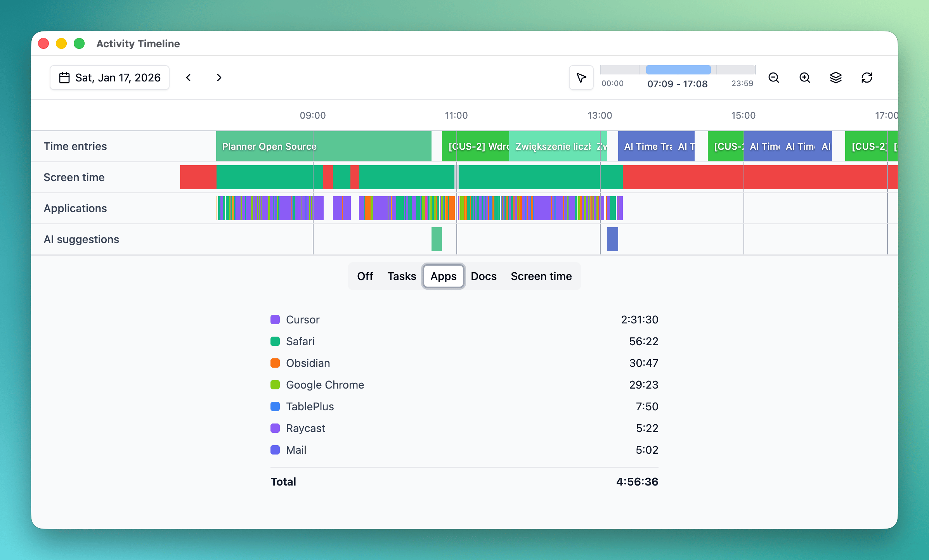The width and height of the screenshot is (929, 560).
Task: Open the Obsidian app entry
Action: [x=307, y=363]
